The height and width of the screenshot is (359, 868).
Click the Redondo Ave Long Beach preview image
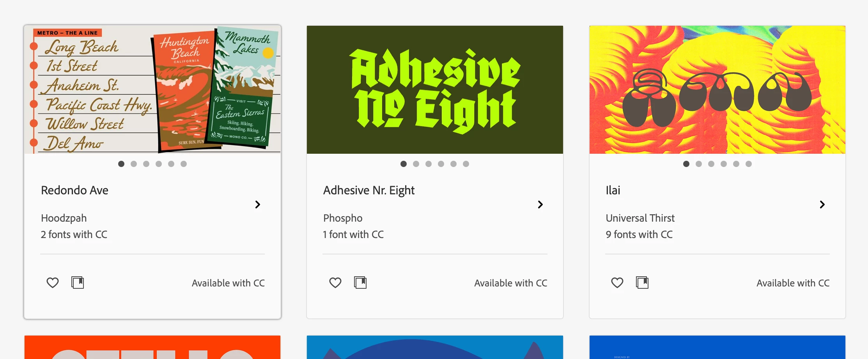152,90
